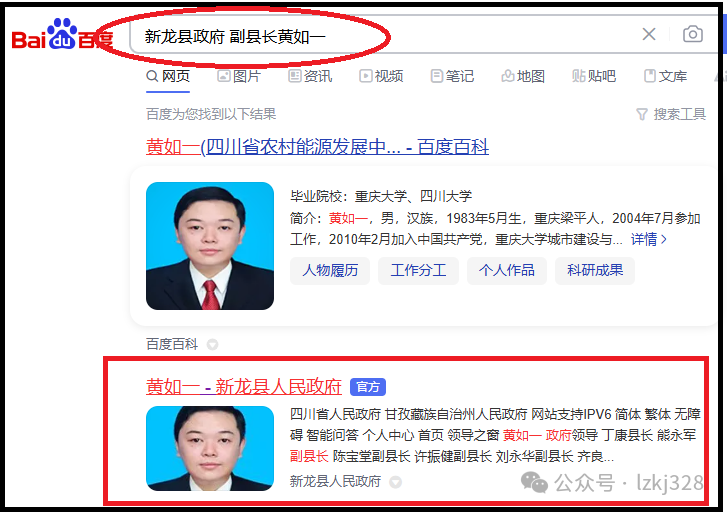727x512 pixels.
Task: Switch to 图片 images tab
Action: tap(239, 76)
